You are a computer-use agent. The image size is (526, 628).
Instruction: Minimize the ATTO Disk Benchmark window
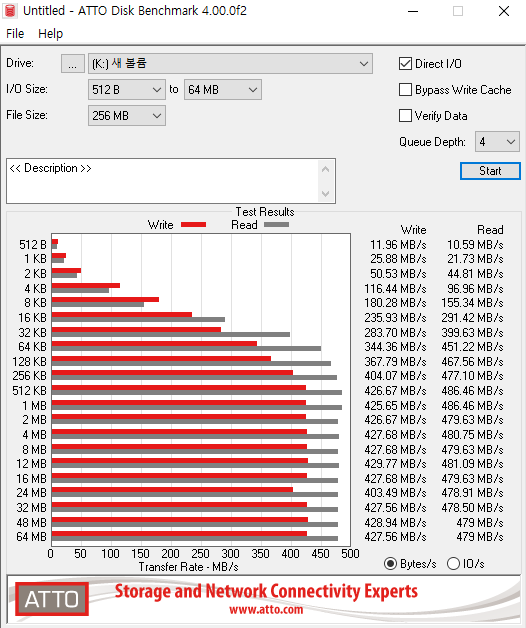pos(413,11)
